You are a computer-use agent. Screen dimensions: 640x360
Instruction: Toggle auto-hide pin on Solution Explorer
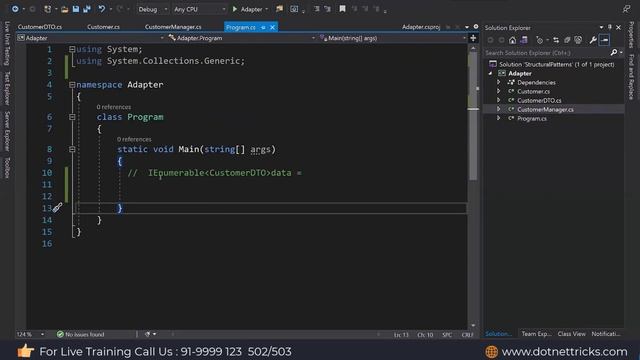[610, 27]
